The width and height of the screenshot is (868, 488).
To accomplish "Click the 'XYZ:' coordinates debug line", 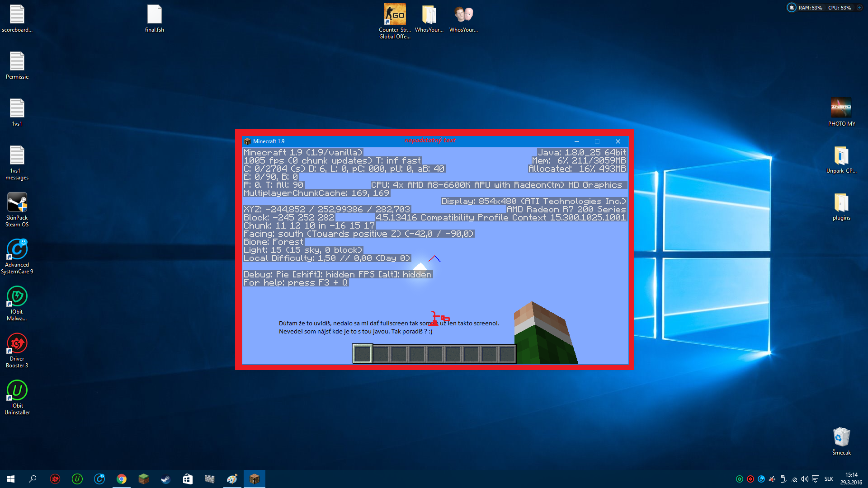I will [327, 210].
